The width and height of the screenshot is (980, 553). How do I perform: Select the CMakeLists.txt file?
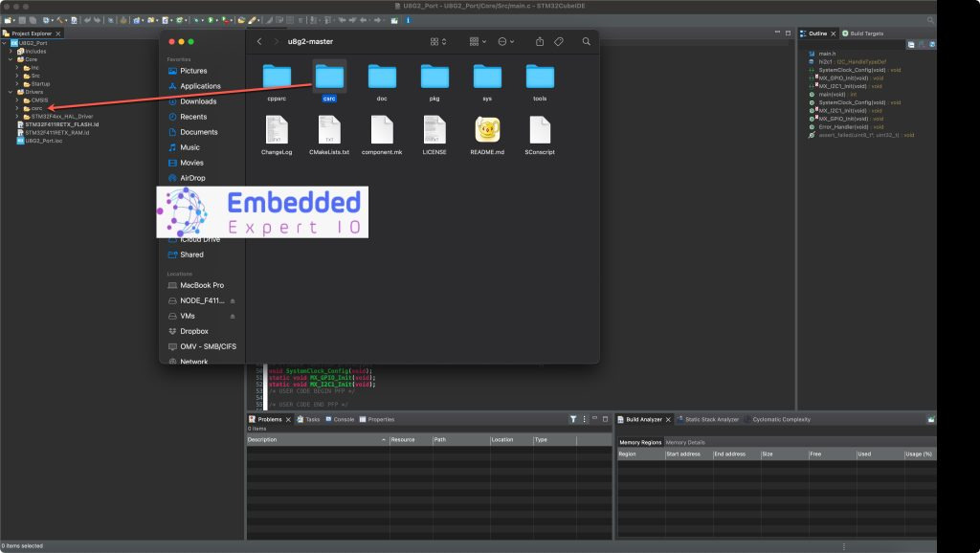pyautogui.click(x=329, y=135)
